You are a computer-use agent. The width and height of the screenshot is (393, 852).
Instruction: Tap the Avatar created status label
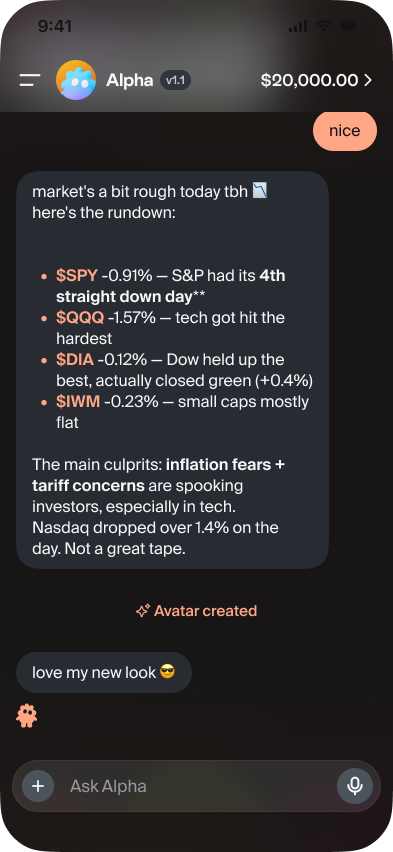(x=205, y=611)
